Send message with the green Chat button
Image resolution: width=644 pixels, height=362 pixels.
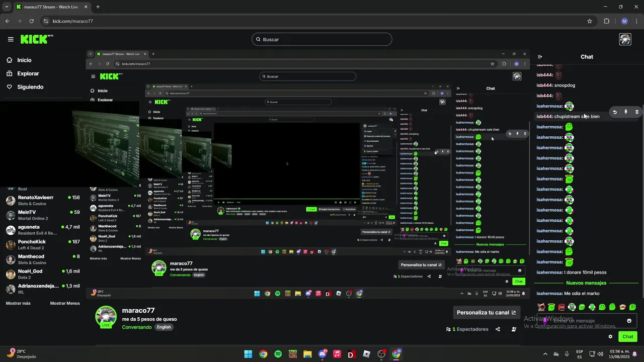coord(627,337)
